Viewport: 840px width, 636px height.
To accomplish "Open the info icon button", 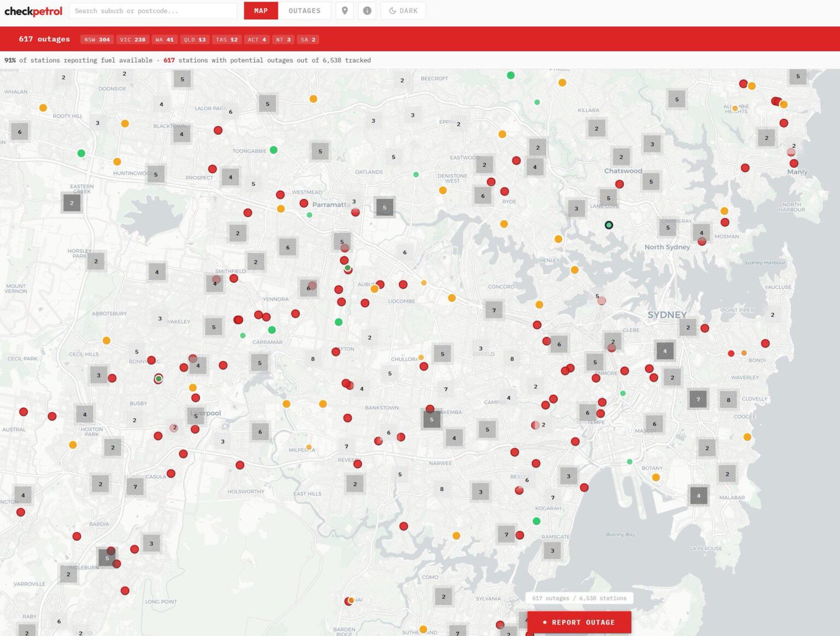I will click(367, 11).
